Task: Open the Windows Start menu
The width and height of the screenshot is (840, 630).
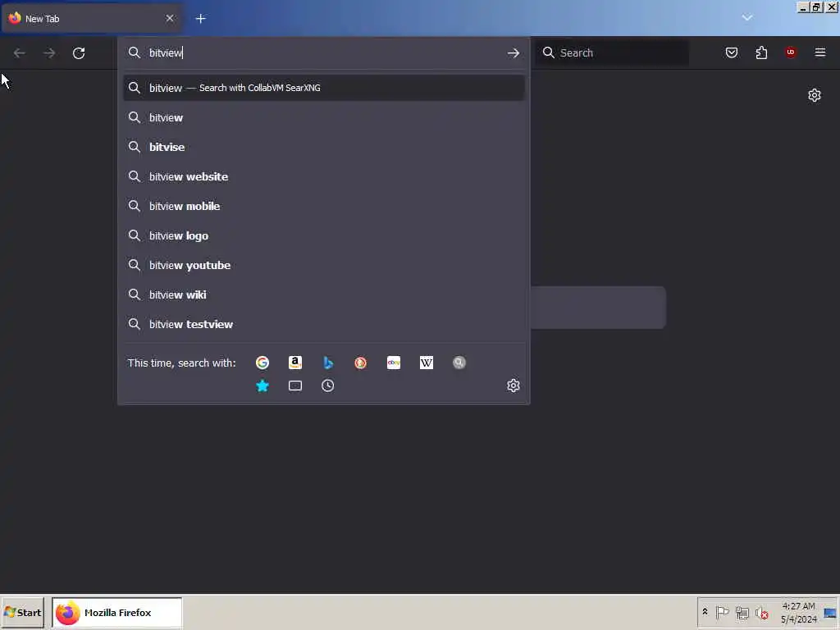Action: tap(22, 612)
